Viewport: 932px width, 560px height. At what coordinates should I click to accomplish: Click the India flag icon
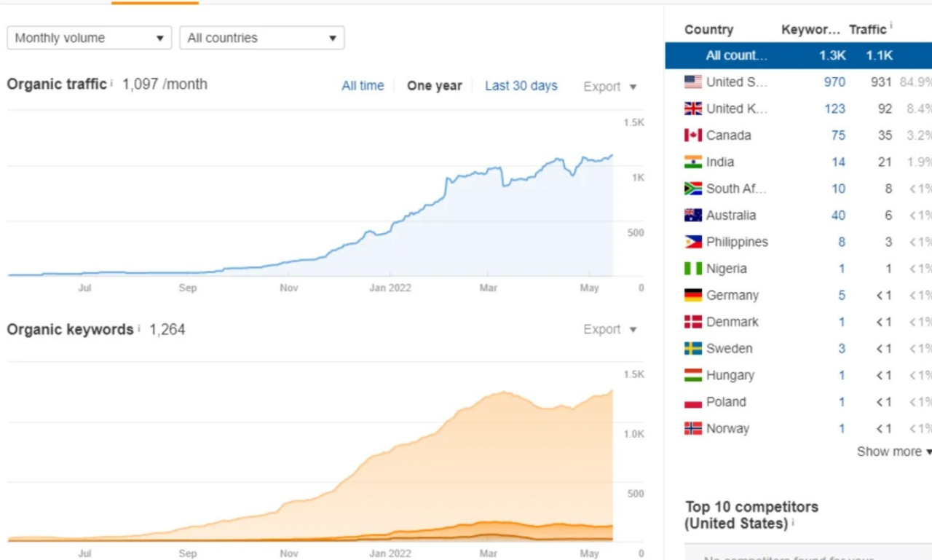click(692, 162)
